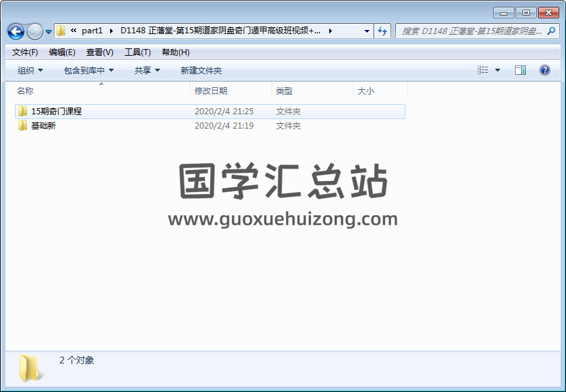Click the large folder icon in details pane
This screenshot has width=566, height=392.
click(x=30, y=368)
